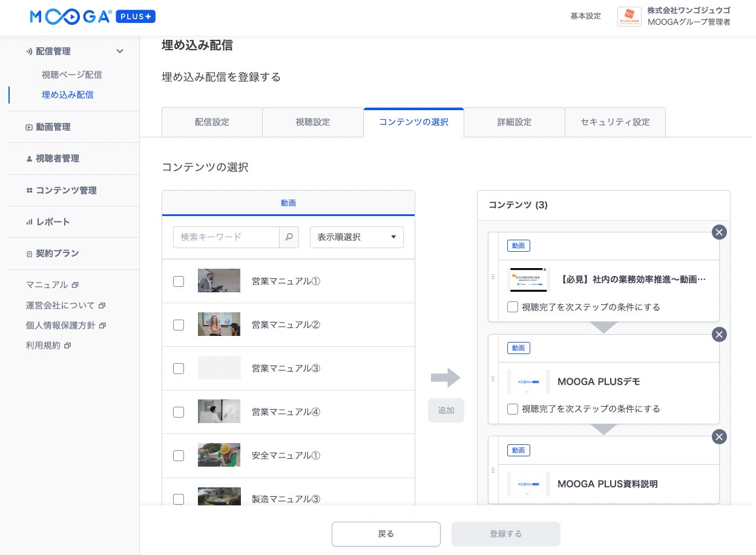Remove the MOOGA PLUS資料説明 content card
The image size is (756, 555).
click(719, 437)
